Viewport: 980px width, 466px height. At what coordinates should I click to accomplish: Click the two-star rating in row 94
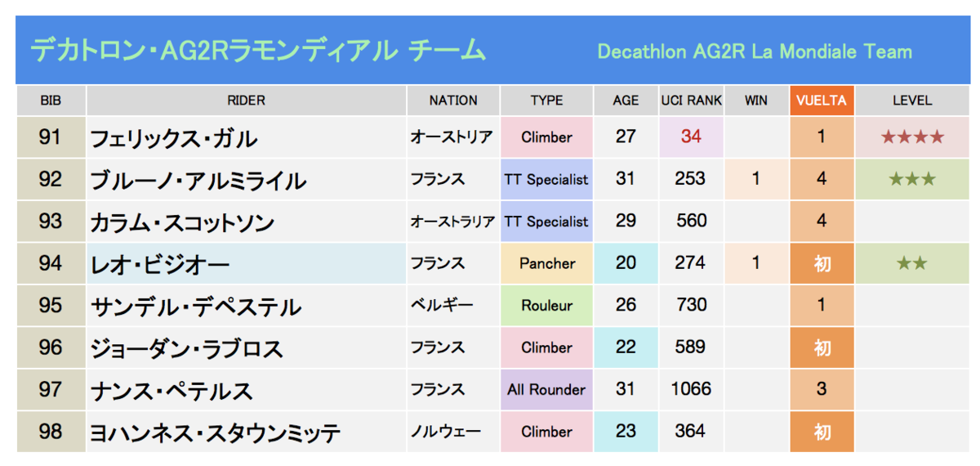(x=912, y=263)
